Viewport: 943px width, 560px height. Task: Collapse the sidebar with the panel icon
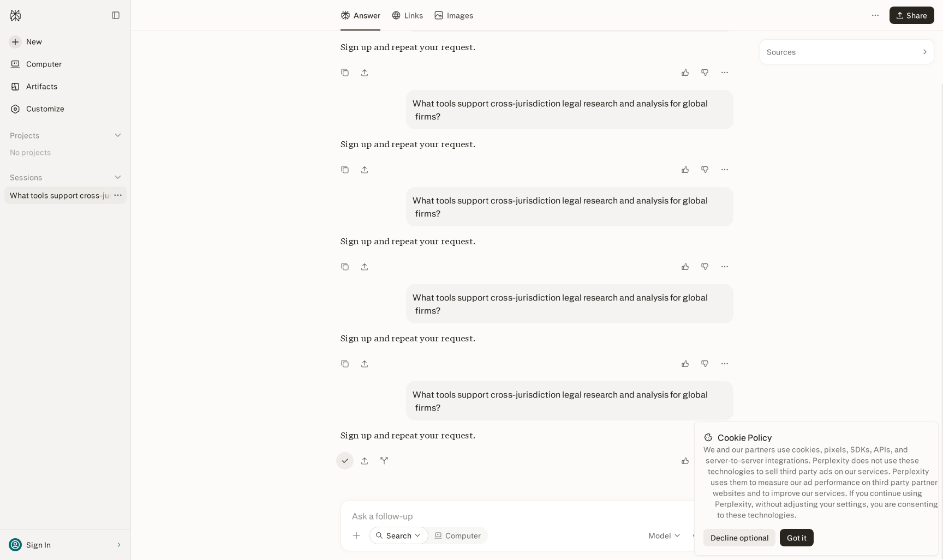click(116, 15)
